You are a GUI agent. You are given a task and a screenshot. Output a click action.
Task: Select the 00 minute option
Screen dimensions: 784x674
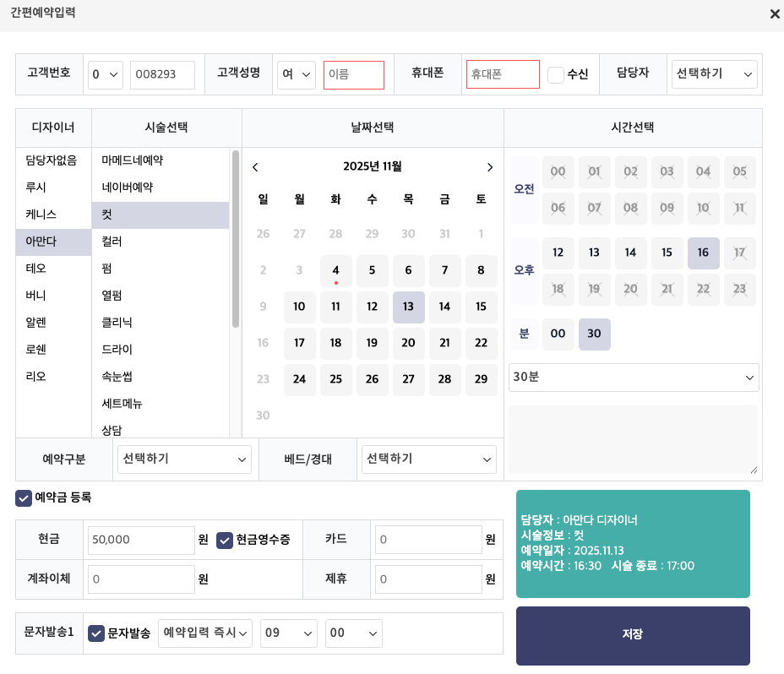click(x=558, y=334)
